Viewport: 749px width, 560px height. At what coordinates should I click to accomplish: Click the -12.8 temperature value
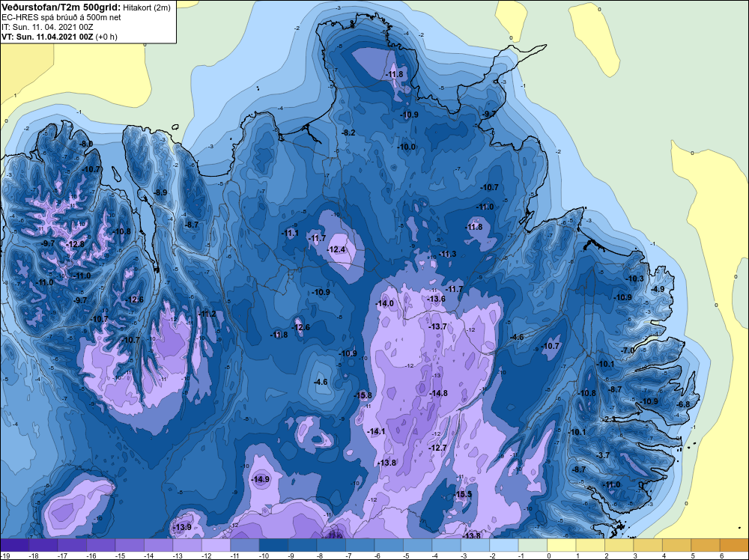74,244
